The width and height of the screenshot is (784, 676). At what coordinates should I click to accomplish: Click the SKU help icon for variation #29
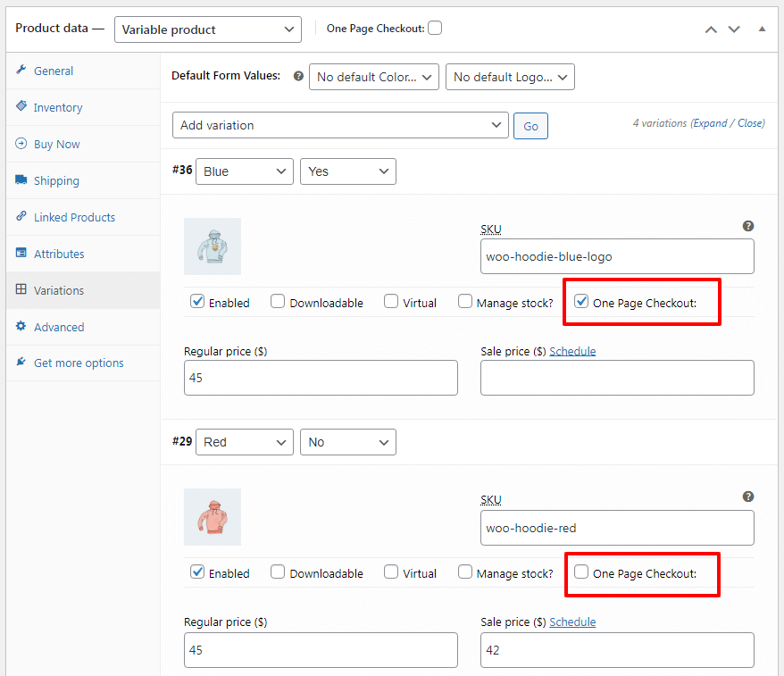tap(748, 497)
